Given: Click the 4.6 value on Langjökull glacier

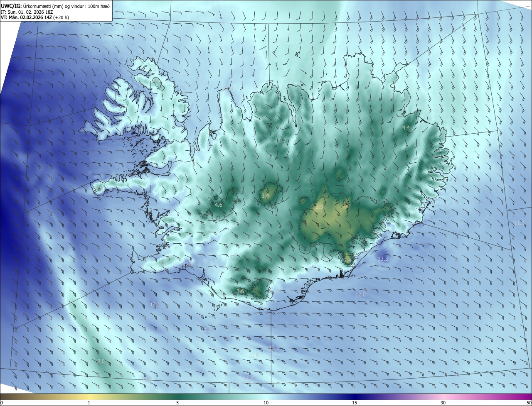Looking at the screenshot, I should [x=219, y=205].
